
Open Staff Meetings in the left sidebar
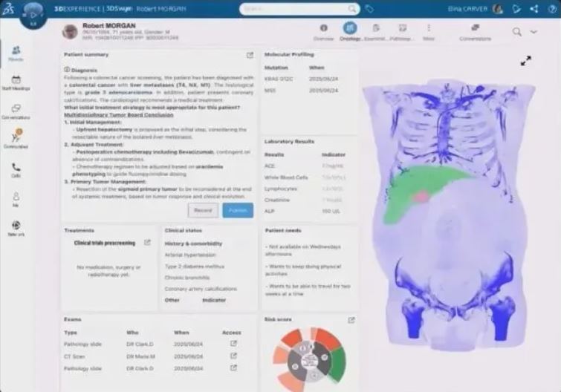click(x=16, y=83)
